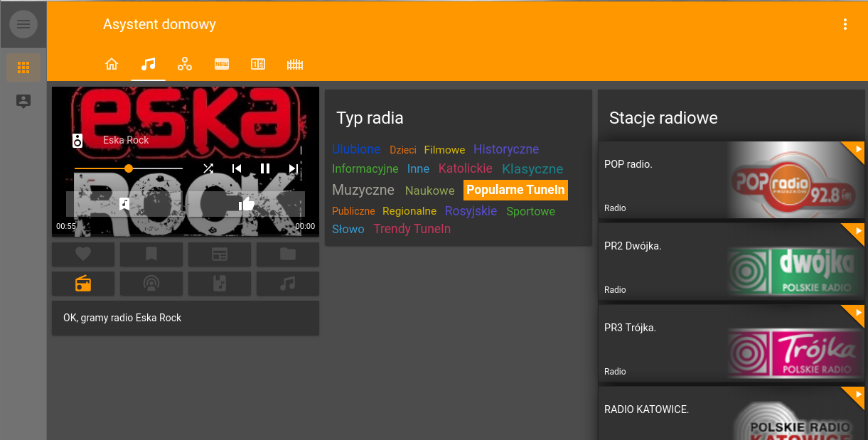Toggle shuffle playback
The width and height of the screenshot is (868, 440).
(208, 168)
